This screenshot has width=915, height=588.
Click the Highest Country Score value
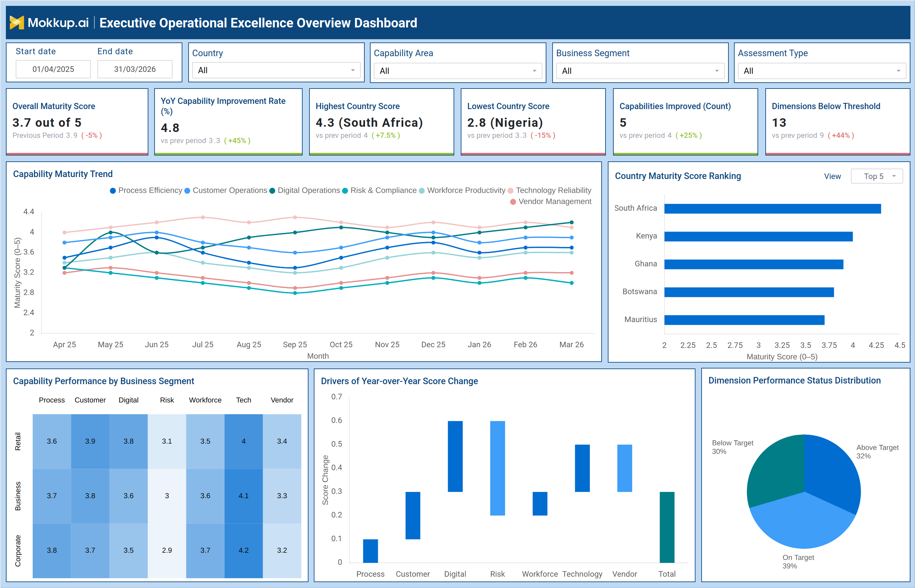point(369,122)
